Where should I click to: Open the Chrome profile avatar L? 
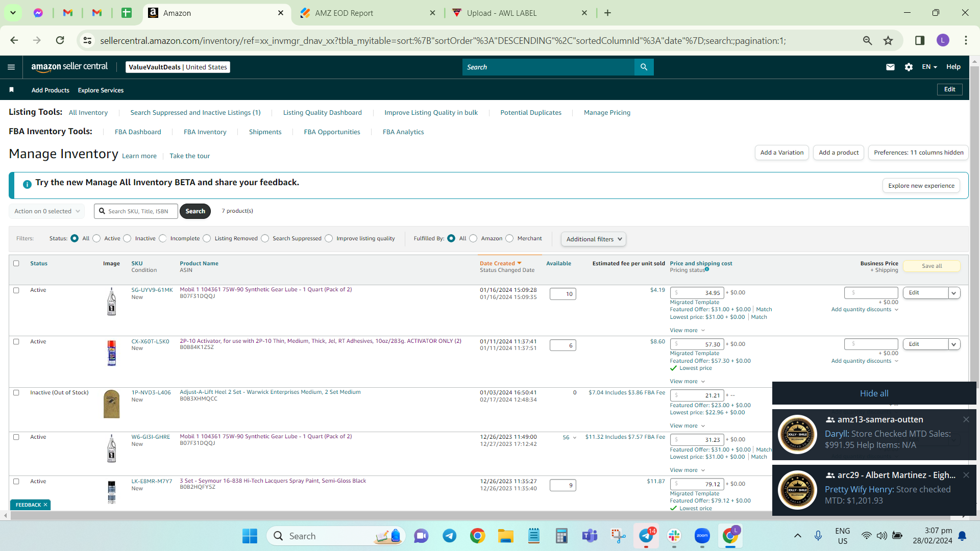coord(943,40)
